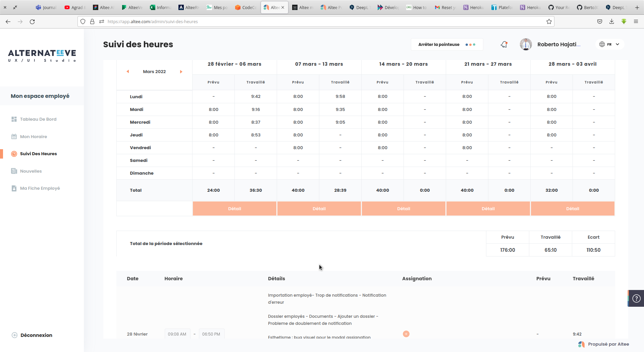
Task: Click Détail for 14 mars - 20 mars
Action: point(404,209)
